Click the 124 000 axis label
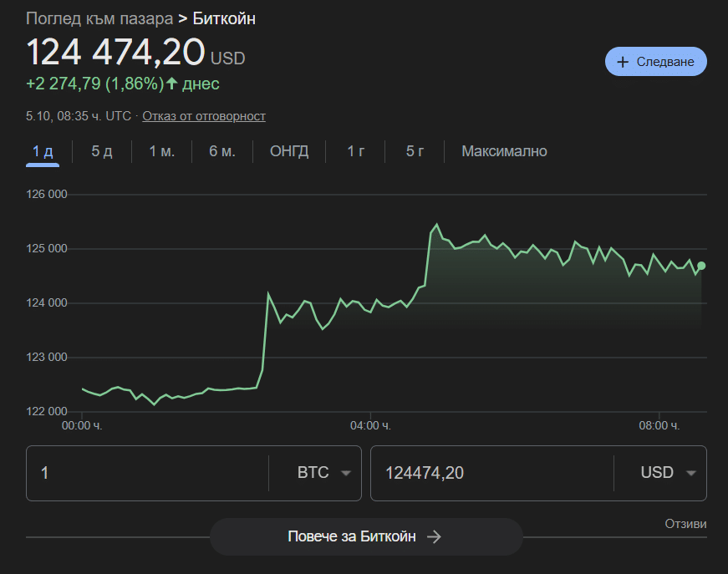Viewport: 728px width, 574px height. [x=47, y=303]
